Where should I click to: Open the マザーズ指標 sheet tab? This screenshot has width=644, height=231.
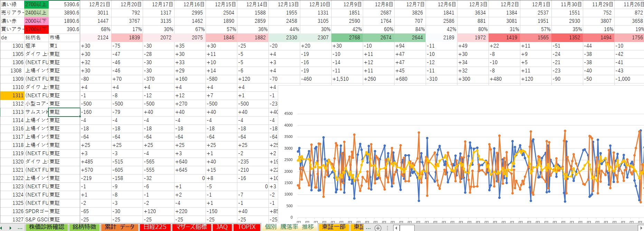(191, 227)
